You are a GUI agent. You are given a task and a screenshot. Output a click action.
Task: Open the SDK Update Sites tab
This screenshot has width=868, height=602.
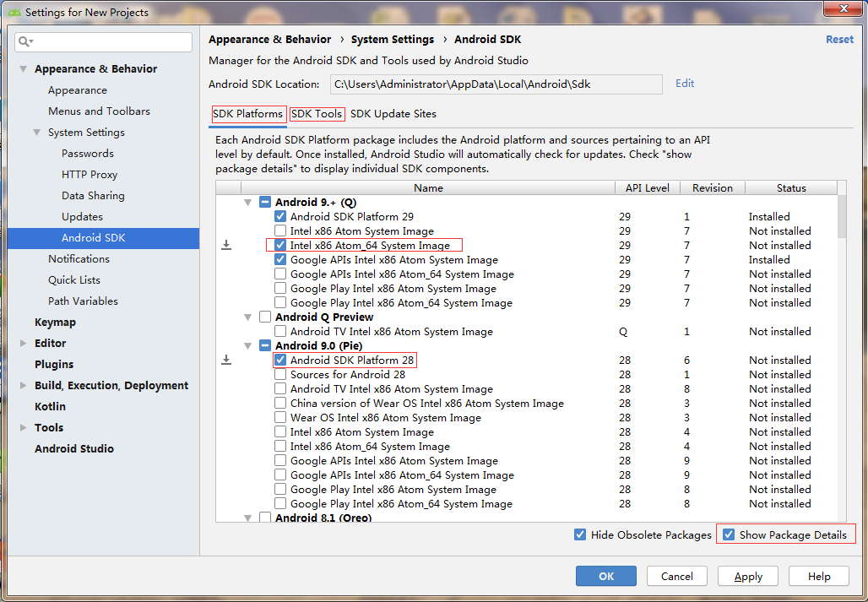click(x=393, y=114)
